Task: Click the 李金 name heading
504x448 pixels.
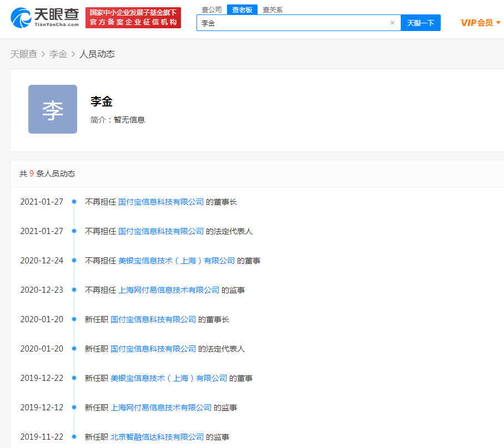Action: [102, 101]
